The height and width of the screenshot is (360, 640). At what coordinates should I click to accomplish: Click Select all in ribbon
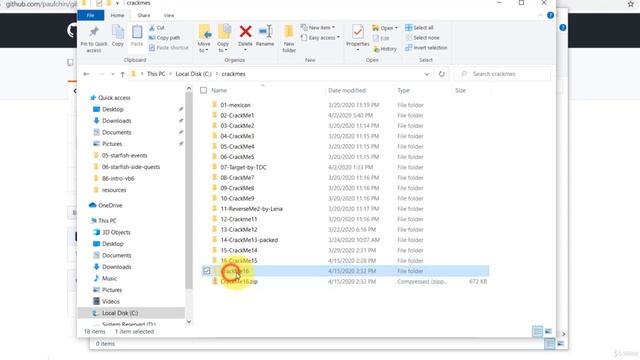419,27
